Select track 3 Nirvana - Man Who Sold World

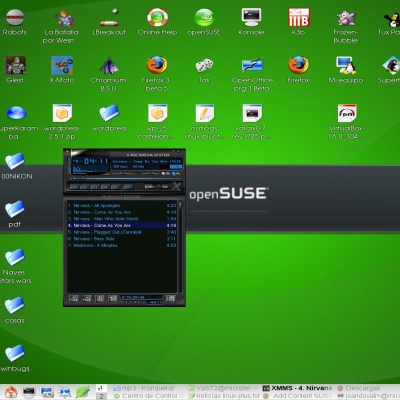pyautogui.click(x=122, y=219)
